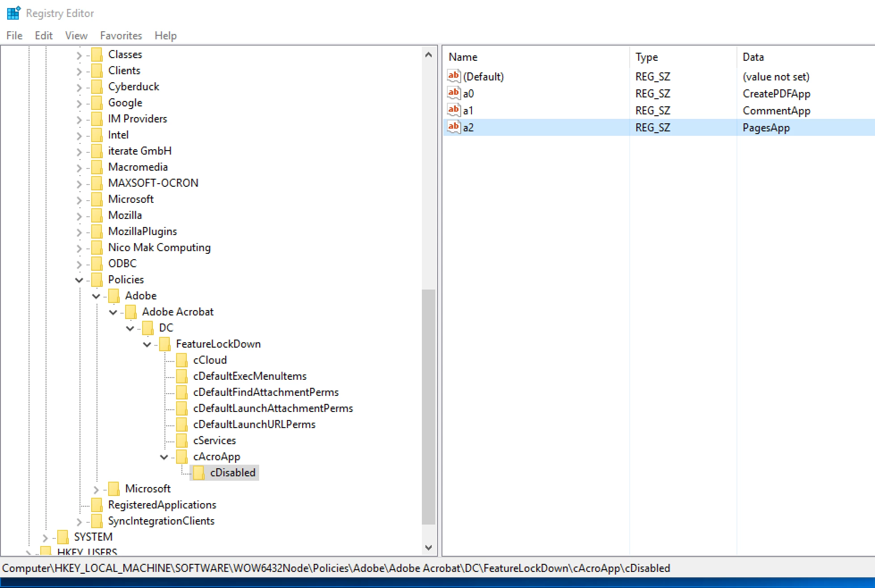Click the Macromedia folder icon
Screen dimensions: 875x588
pos(97,167)
